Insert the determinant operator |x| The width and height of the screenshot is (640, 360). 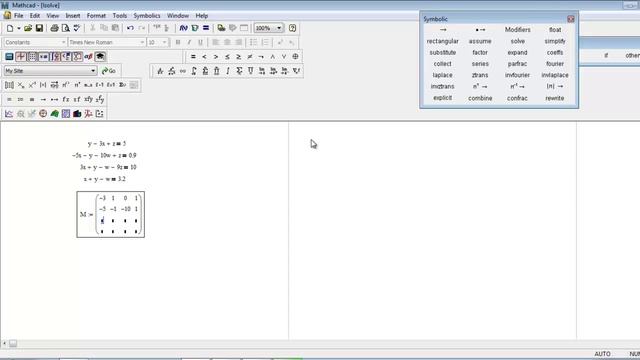[x=43, y=85]
